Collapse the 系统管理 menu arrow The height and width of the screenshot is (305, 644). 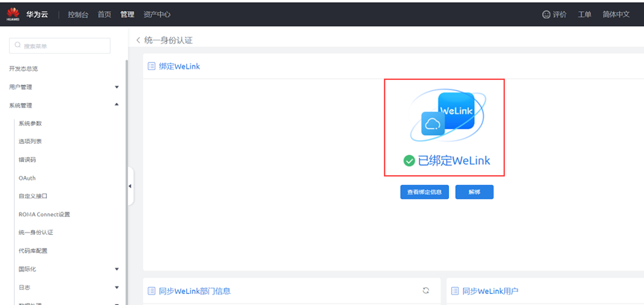pos(117,105)
